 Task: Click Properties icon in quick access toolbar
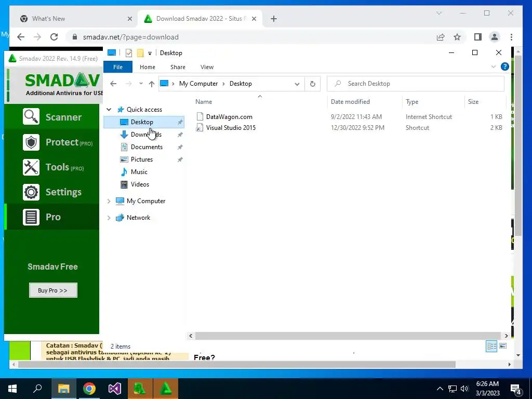[x=129, y=53]
